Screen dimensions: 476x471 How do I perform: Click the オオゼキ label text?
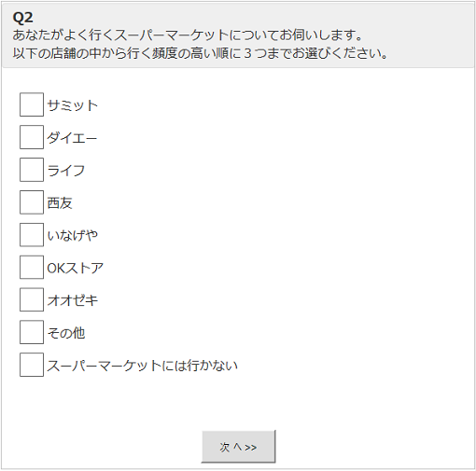(x=73, y=300)
